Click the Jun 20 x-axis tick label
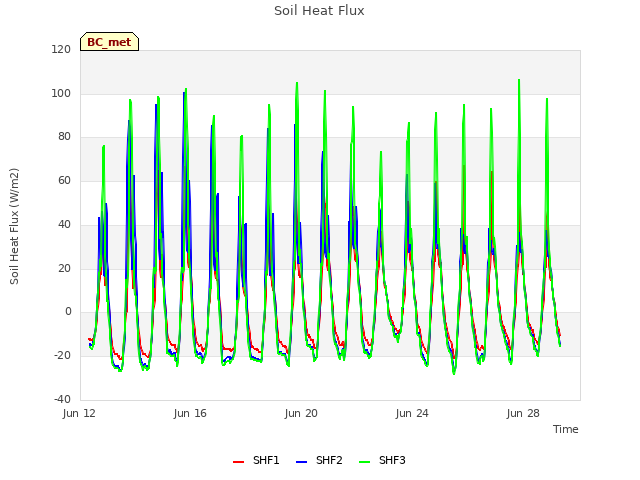Image resolution: width=640 pixels, height=480 pixels. click(x=301, y=413)
